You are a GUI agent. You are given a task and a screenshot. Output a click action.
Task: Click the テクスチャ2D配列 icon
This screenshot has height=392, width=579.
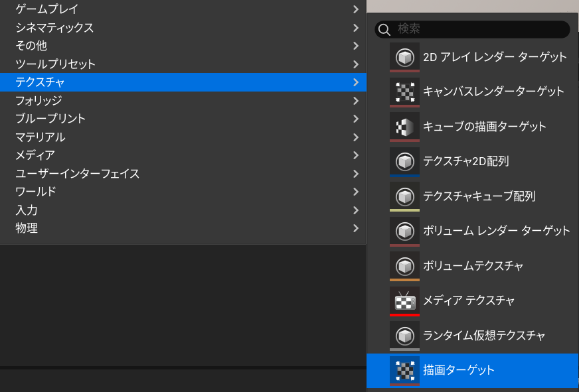pos(404,162)
